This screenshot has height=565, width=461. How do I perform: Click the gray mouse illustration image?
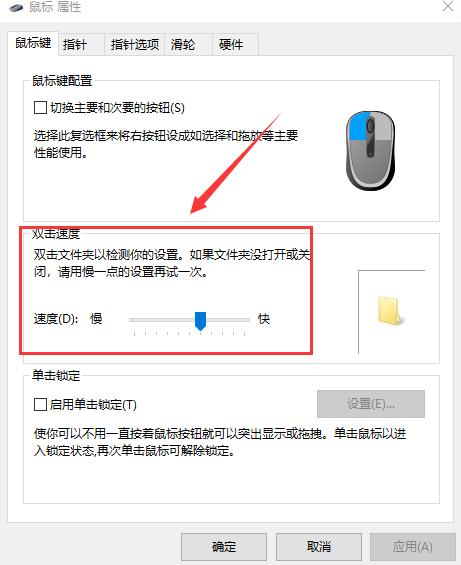point(370,151)
